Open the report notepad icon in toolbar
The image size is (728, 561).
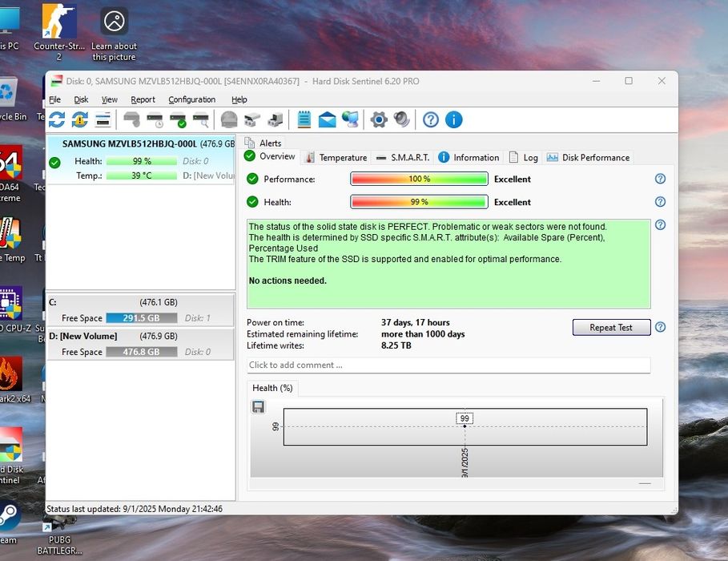pos(304,120)
